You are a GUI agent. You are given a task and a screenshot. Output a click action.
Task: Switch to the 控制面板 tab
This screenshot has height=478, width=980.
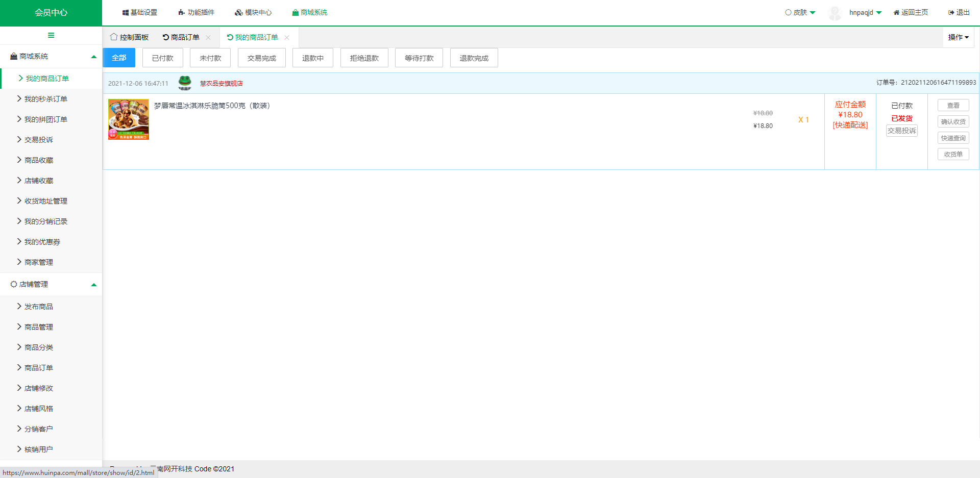[x=130, y=37]
